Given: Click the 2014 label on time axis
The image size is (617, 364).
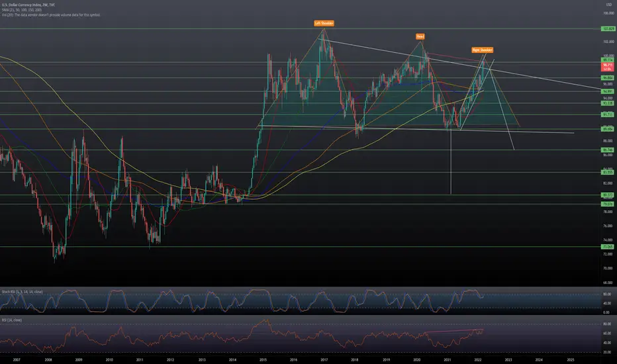Looking at the screenshot, I should click(x=232, y=359).
